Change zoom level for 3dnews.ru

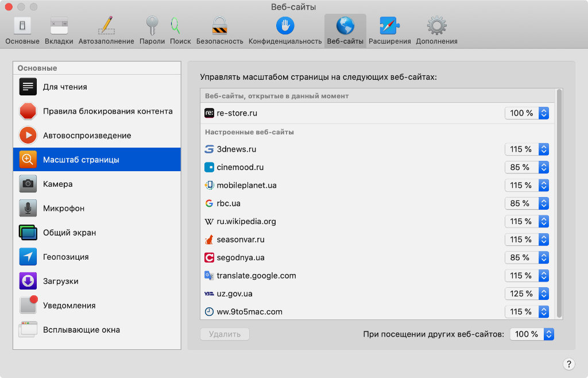pos(527,149)
